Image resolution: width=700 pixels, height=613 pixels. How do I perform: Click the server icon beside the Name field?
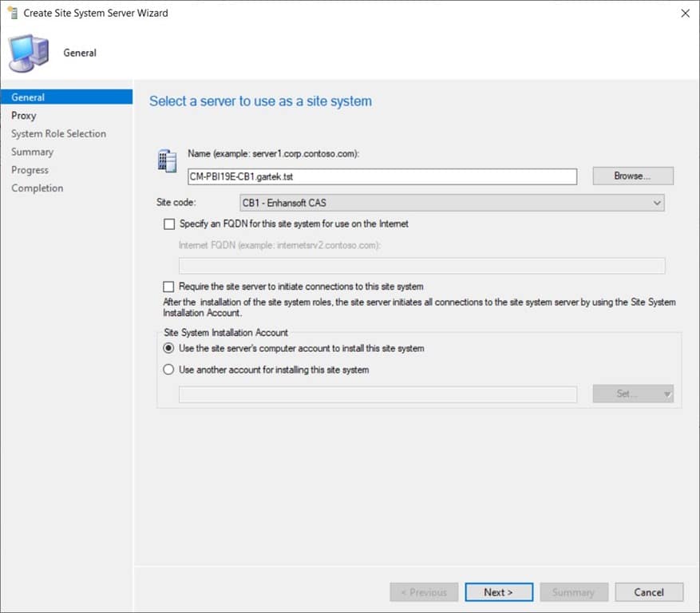(x=168, y=160)
